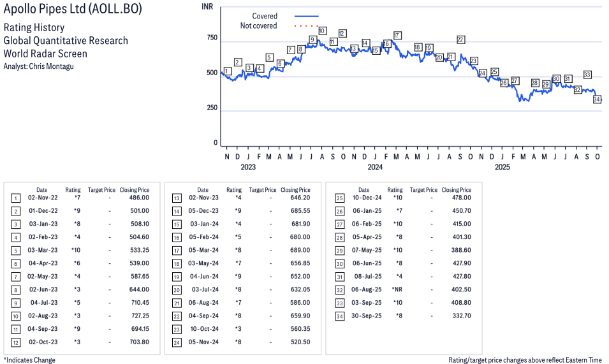609x364 pixels.
Task: Click the red dotted Not covered legend line
Action: click(x=306, y=26)
